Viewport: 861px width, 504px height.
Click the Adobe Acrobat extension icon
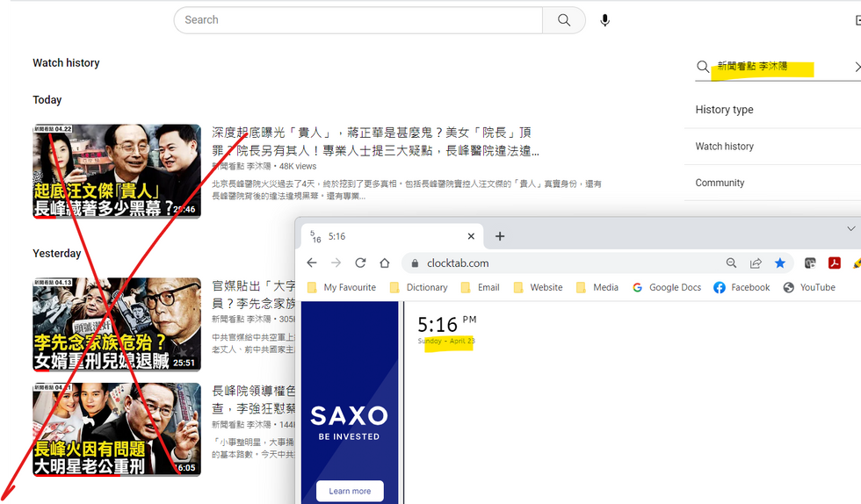click(x=834, y=263)
